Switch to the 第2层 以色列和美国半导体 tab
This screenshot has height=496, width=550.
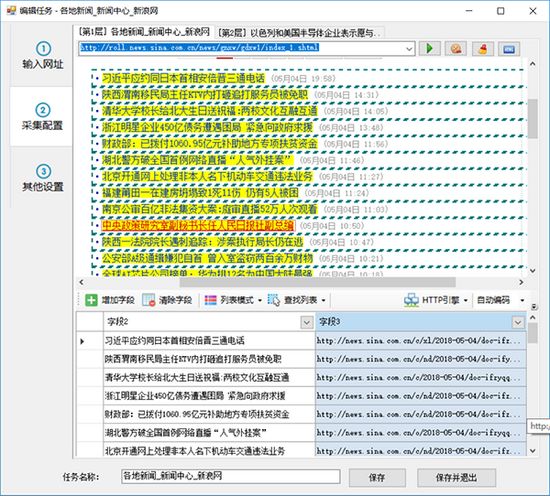click(x=299, y=33)
